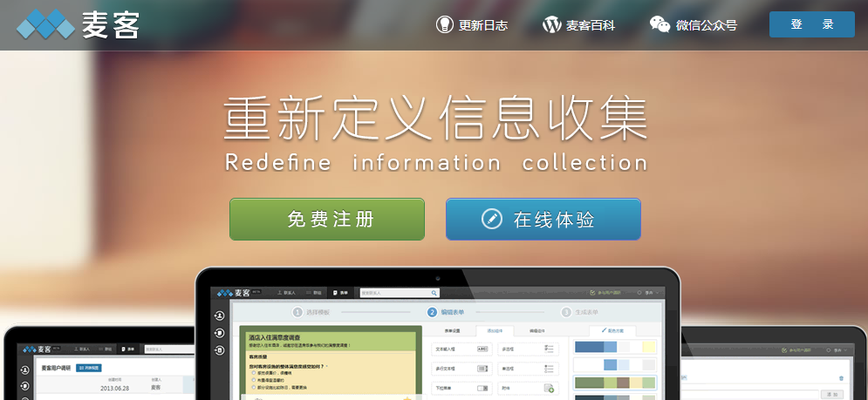Choose the dark-blue and yellow color scheme

614,348
